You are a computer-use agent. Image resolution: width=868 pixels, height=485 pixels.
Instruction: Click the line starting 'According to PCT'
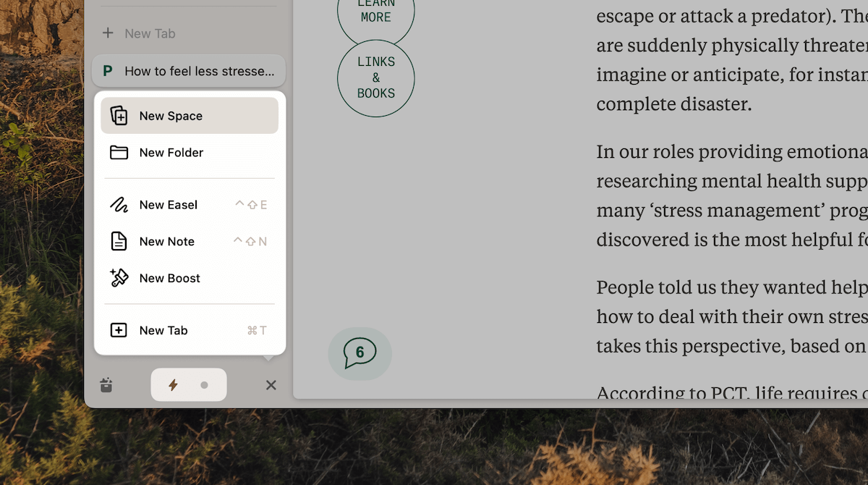tap(731, 392)
